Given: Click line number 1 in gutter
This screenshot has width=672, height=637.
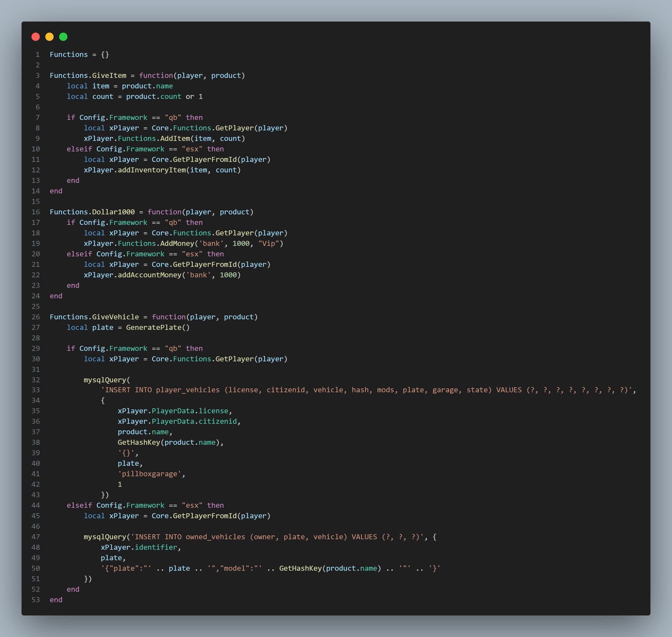Looking at the screenshot, I should coord(37,55).
